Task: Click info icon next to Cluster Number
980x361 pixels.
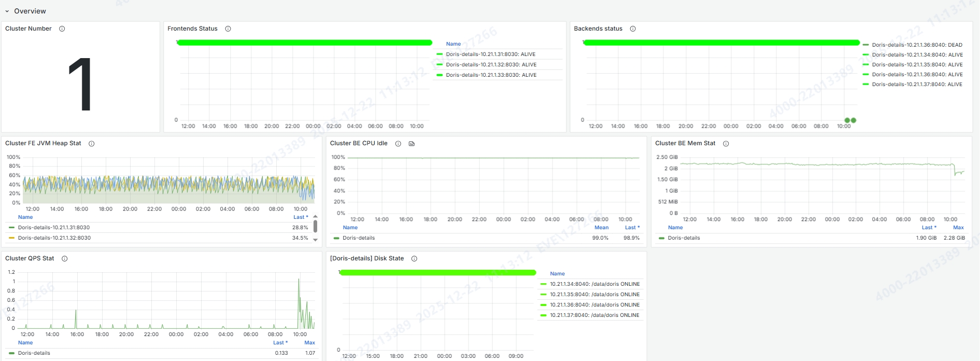Action: click(62, 29)
